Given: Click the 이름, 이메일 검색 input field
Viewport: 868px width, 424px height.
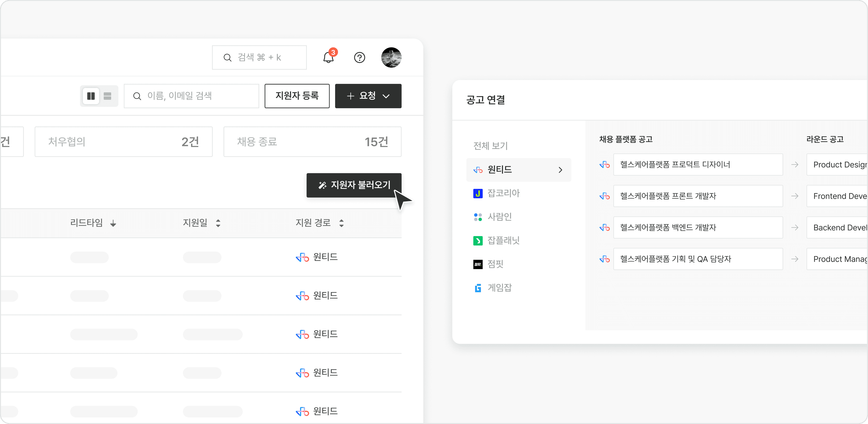Looking at the screenshot, I should point(191,96).
